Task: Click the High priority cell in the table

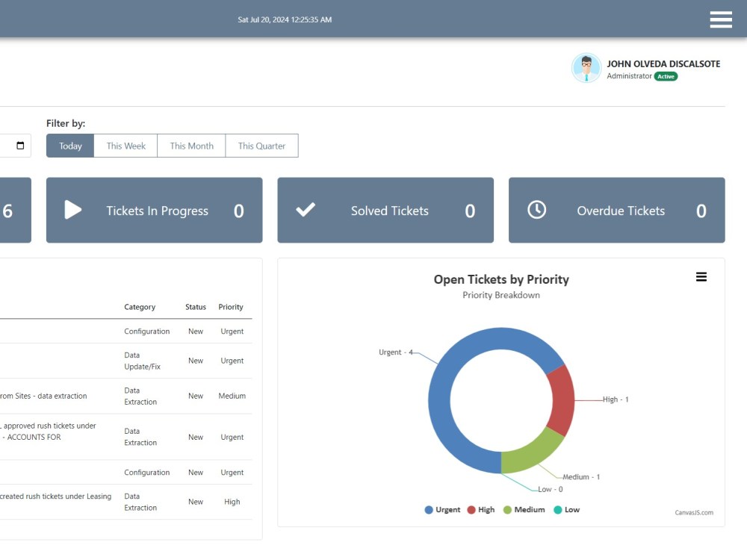Action: (232, 502)
